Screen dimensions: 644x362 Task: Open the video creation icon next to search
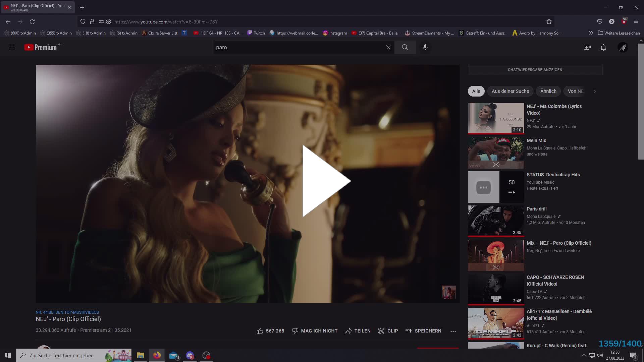587,47
